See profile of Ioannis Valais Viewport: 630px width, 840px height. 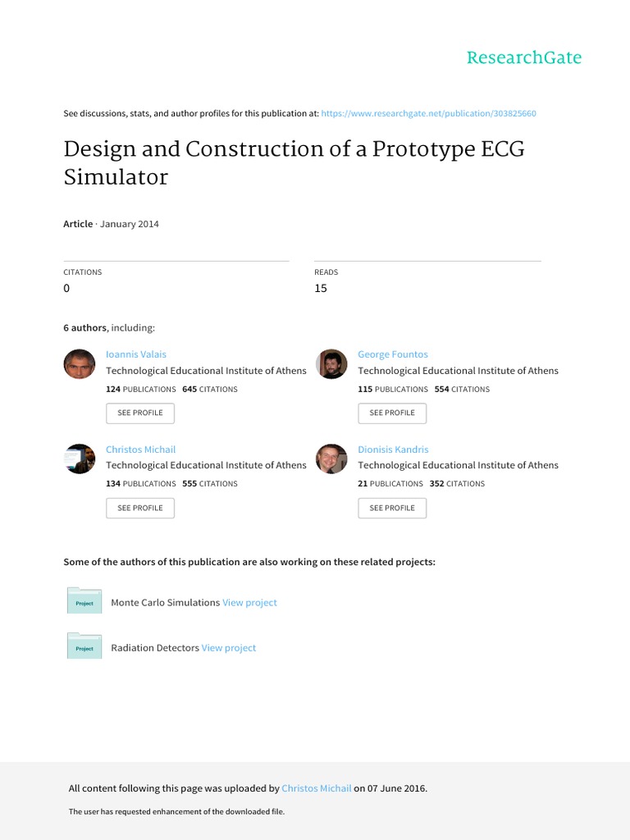(140, 413)
